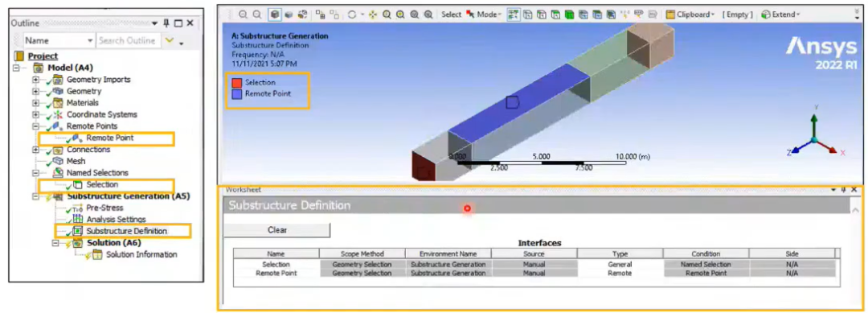Toggle the shaded exterior with edges display
This screenshot has height=313, width=868.
pos(274,14)
